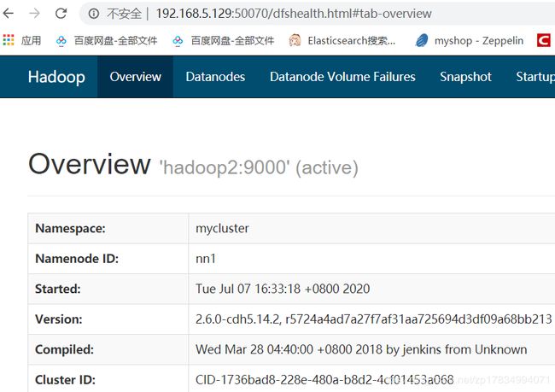Click the Namenode ID: label

[x=77, y=259]
